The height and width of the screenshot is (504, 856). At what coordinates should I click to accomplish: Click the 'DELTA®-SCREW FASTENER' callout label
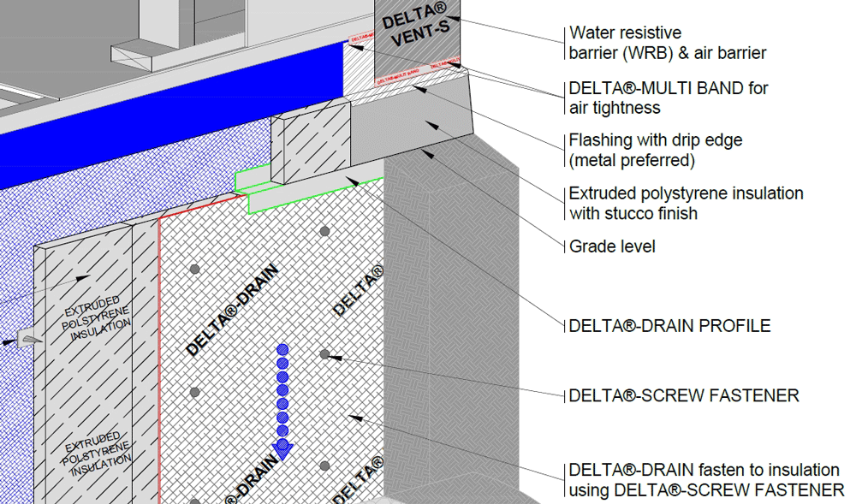click(683, 395)
